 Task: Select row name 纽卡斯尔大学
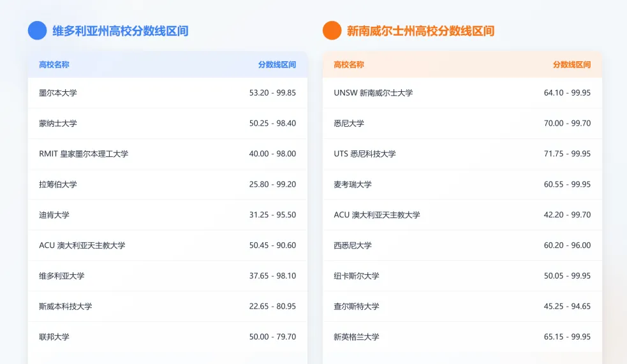(357, 276)
